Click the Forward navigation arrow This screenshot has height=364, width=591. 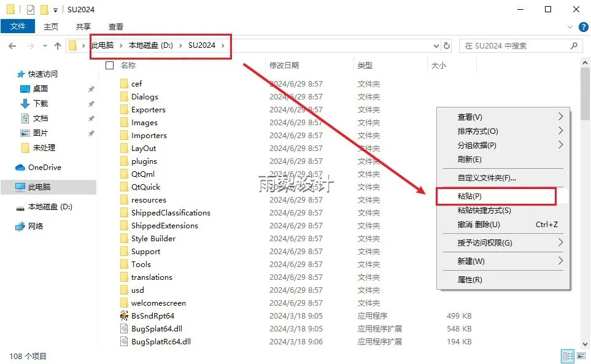(31, 46)
